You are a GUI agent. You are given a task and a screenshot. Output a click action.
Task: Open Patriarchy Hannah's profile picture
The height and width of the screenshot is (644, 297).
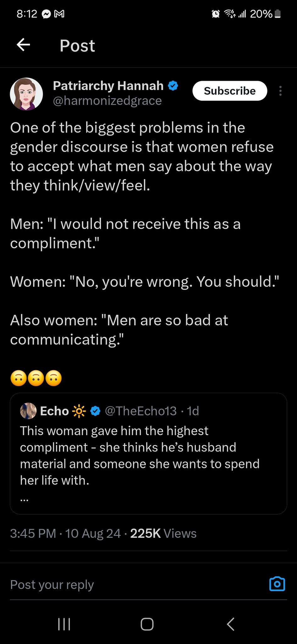[26, 94]
